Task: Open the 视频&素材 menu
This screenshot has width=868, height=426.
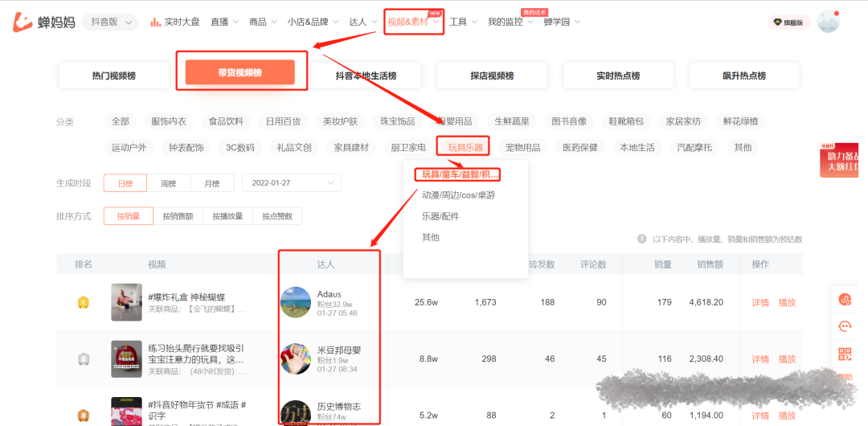Action: [x=414, y=23]
